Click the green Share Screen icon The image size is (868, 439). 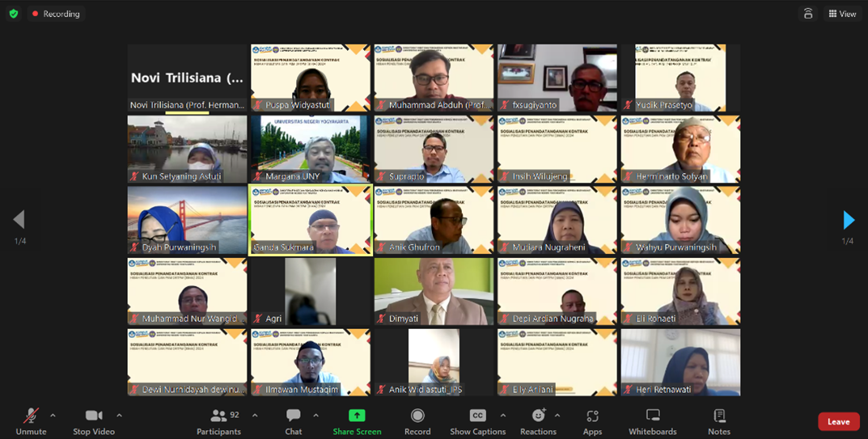coord(357,416)
